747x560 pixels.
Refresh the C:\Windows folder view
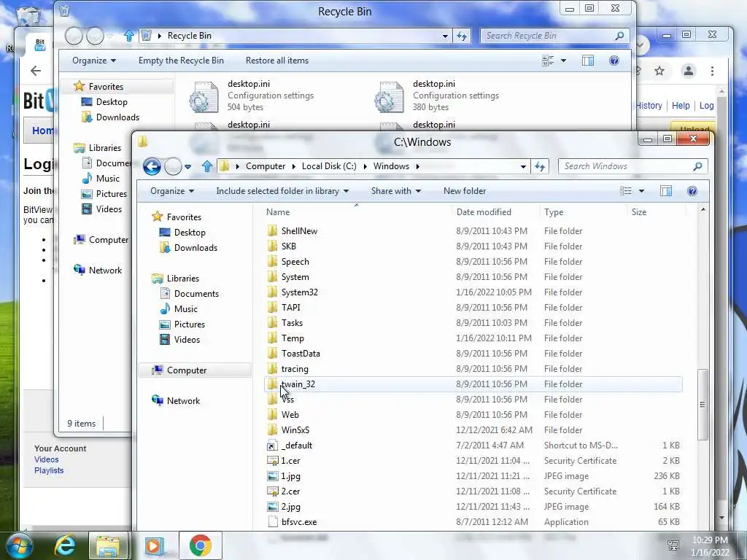tap(540, 166)
